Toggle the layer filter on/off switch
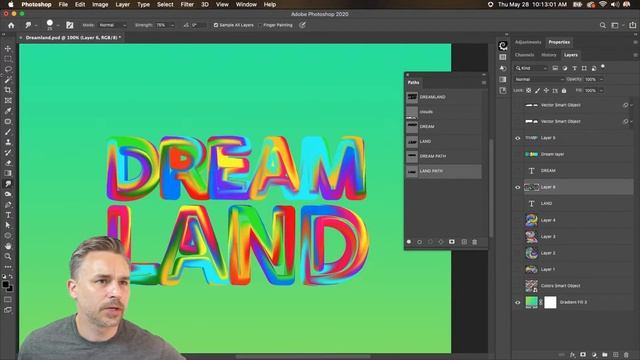 (603, 67)
